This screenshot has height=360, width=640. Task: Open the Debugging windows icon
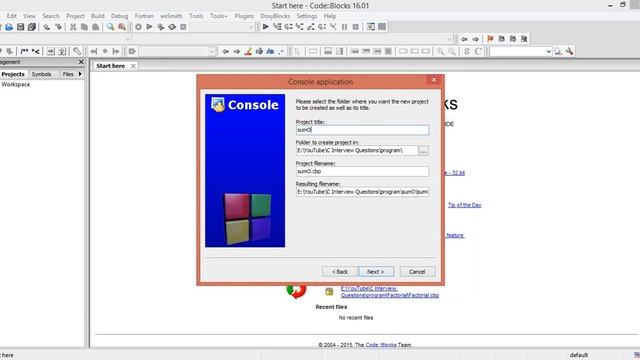point(371,27)
